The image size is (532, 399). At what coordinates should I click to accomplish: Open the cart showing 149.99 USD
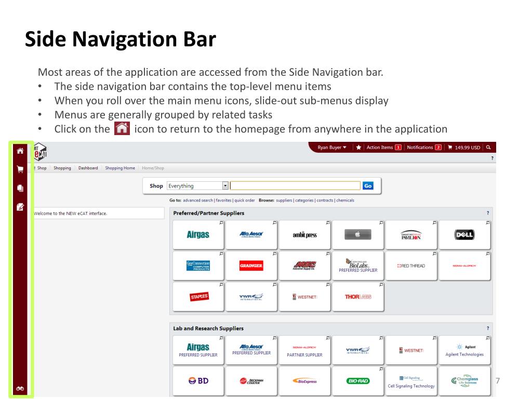click(464, 147)
